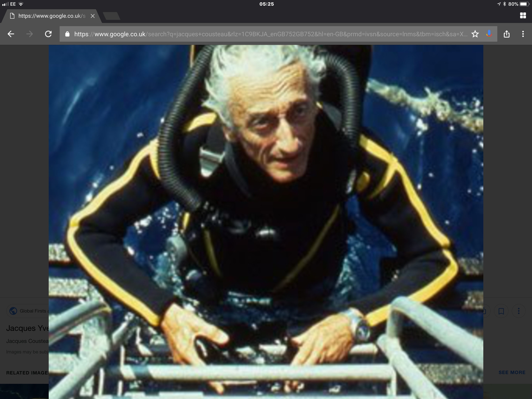The height and width of the screenshot is (399, 532).
Task: Go back to the previous page
Action: coord(11,34)
